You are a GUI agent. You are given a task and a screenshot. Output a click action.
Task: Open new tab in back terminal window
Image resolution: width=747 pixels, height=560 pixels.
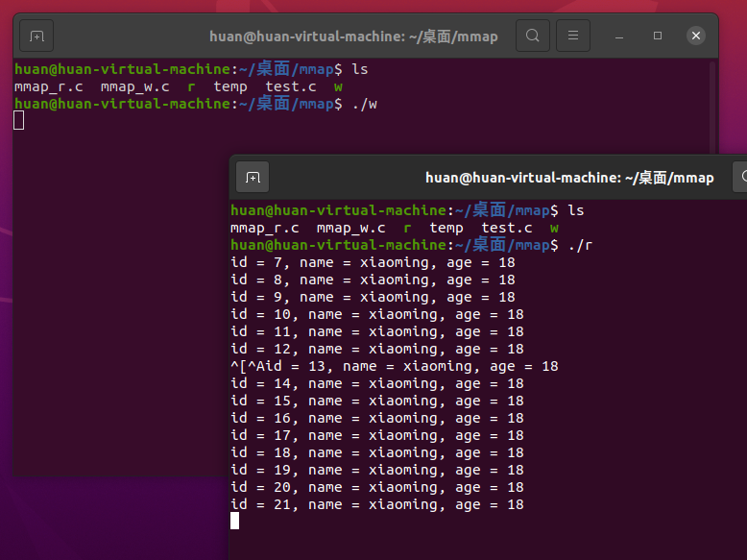click(x=36, y=36)
